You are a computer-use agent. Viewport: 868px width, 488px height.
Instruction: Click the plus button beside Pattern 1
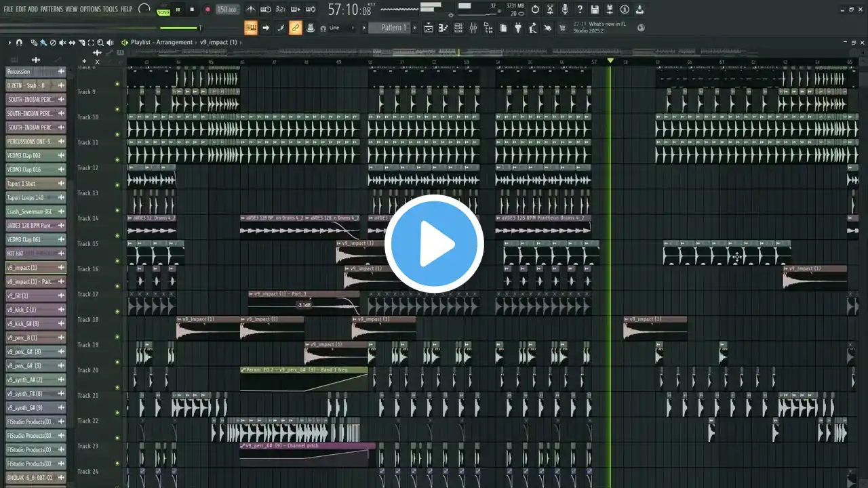coord(414,28)
